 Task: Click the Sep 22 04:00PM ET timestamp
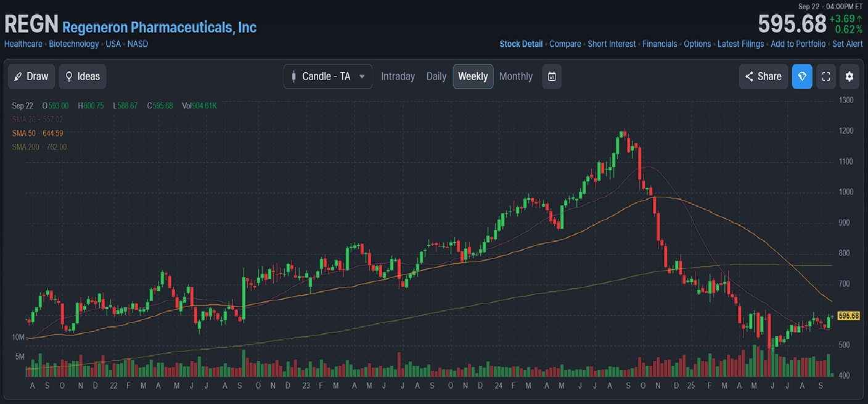[830, 6]
